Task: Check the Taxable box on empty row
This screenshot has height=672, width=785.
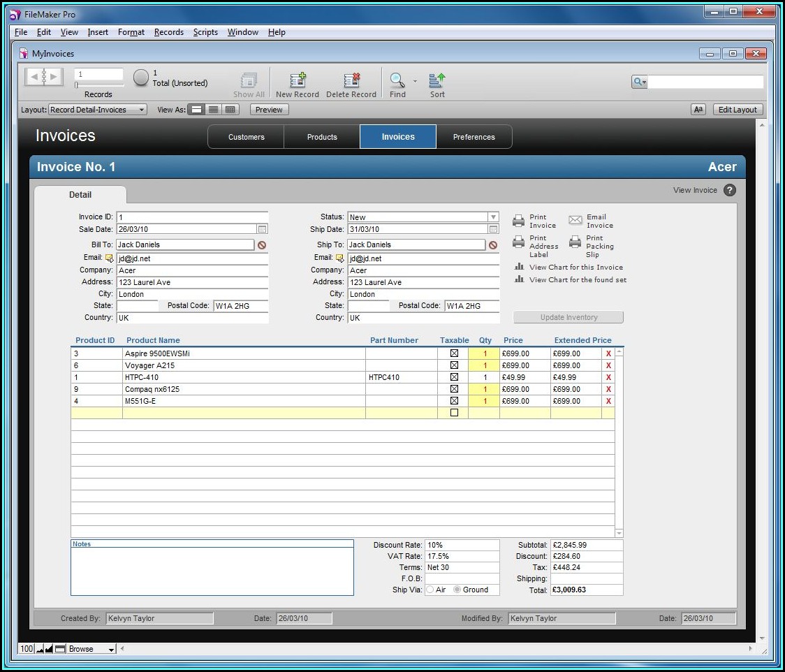Action: [x=454, y=413]
